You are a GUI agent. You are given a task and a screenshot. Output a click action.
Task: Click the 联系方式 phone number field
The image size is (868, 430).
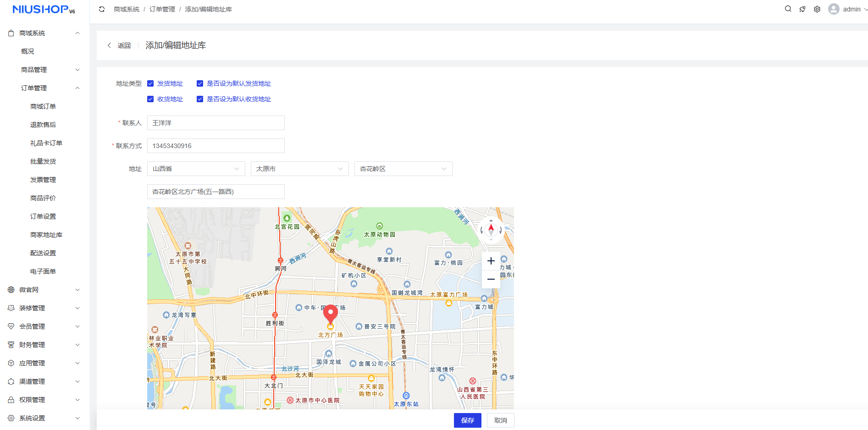[216, 146]
